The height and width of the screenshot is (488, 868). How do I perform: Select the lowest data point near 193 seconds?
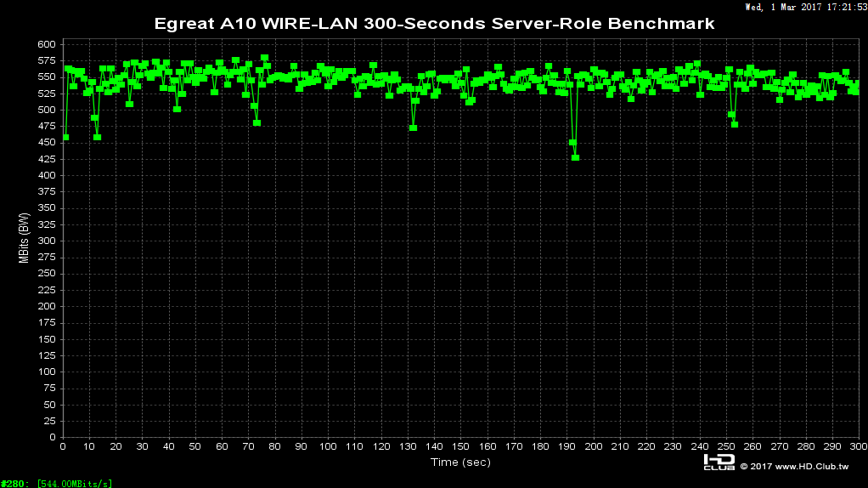[x=576, y=158]
